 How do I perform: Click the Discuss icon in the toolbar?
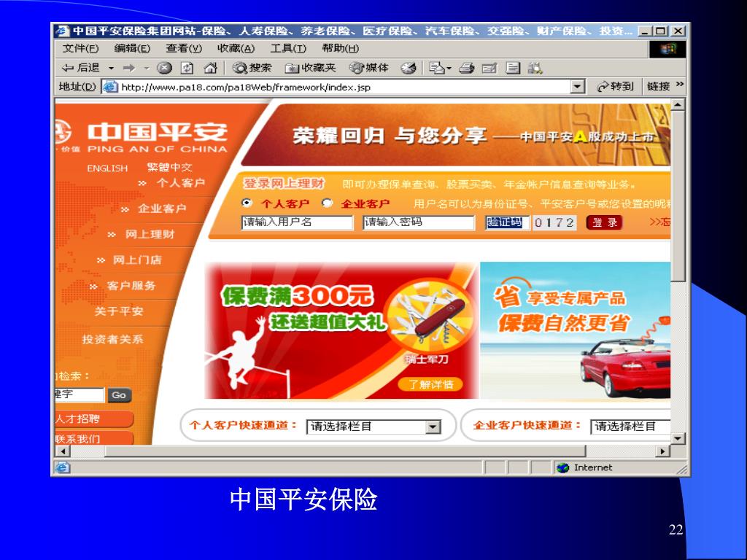click(513, 68)
